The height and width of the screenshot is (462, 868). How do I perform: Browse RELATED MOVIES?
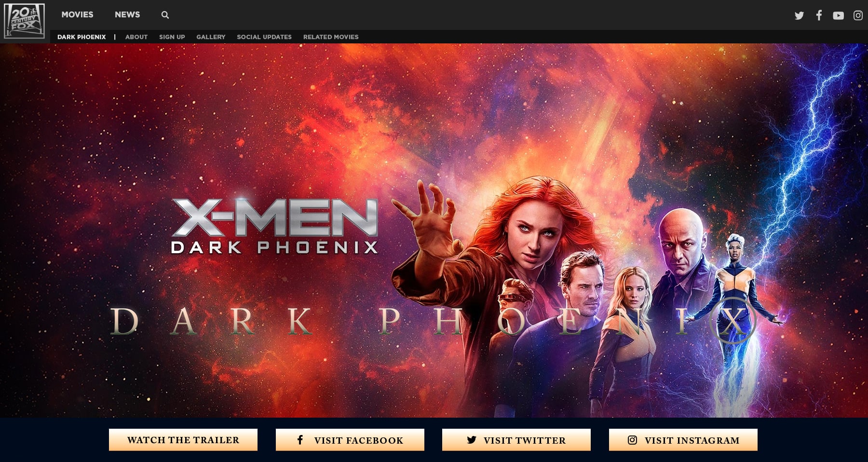[330, 37]
